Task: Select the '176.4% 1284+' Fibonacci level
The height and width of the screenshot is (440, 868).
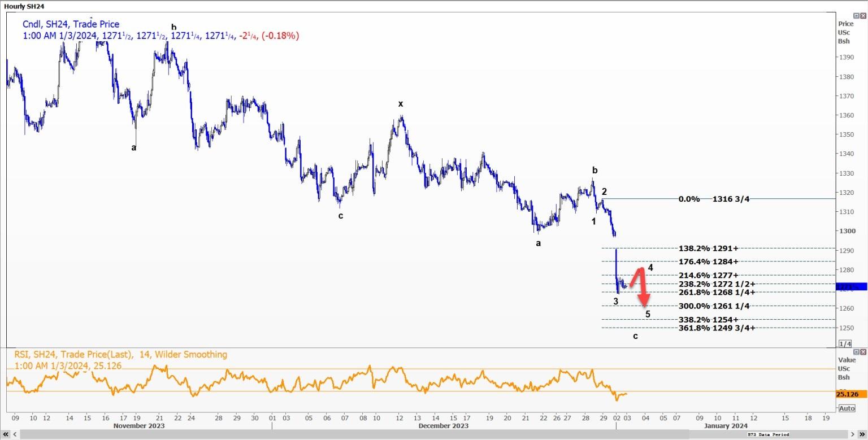Action: click(709, 262)
